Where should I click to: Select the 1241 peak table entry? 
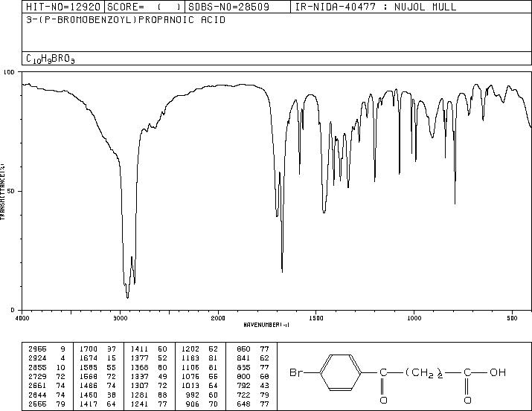tap(149, 404)
